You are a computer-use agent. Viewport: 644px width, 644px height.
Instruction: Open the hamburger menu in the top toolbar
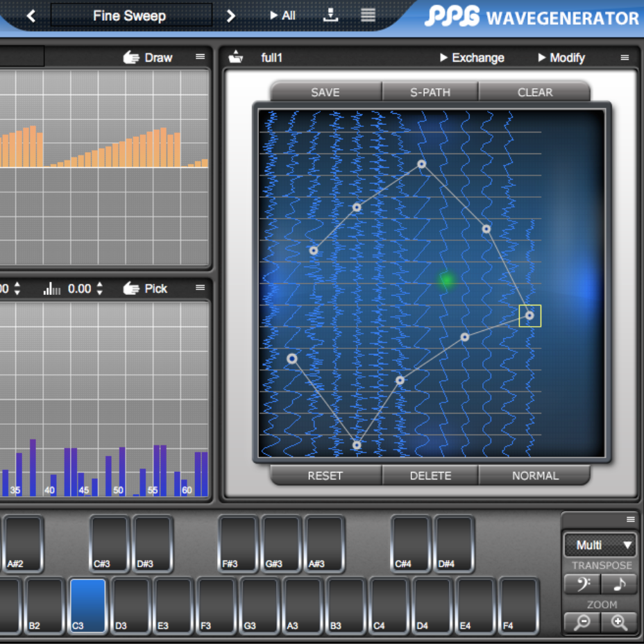pos(368,14)
